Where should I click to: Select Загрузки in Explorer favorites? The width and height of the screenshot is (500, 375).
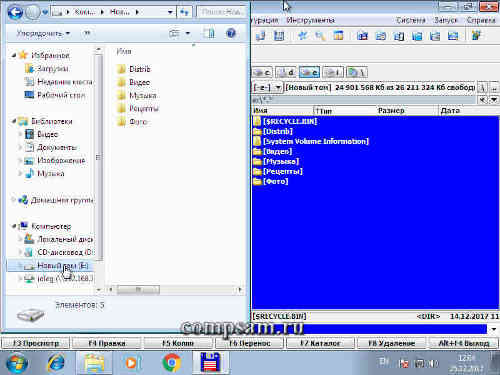coord(53,68)
